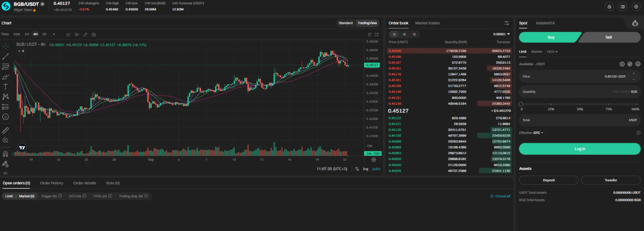Open the 0.00001 price precision dropdown
This screenshot has height=231, width=644.
[501, 34]
